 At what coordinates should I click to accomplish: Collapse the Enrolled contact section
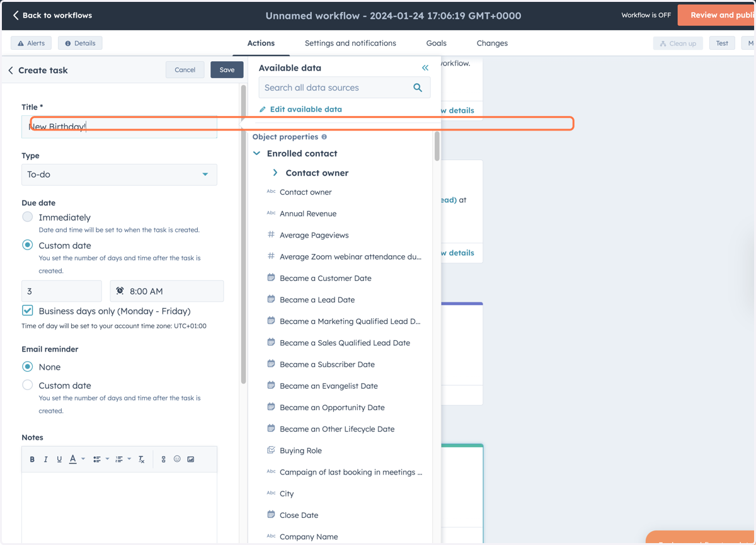coord(257,153)
